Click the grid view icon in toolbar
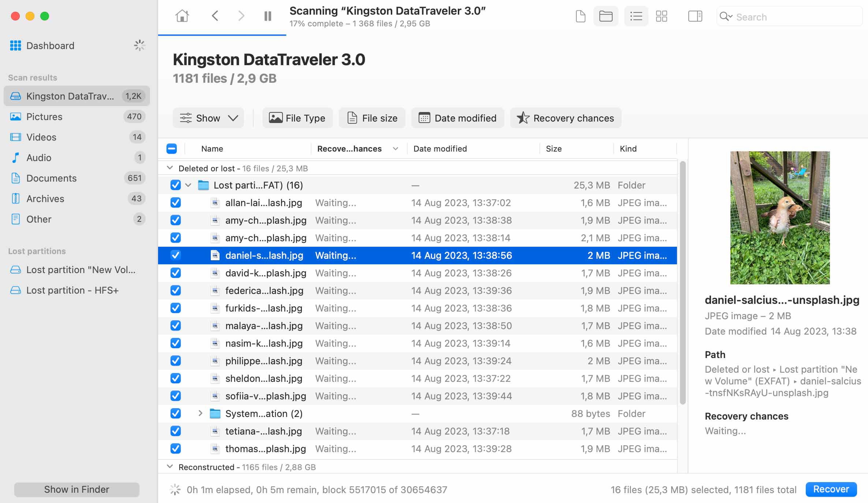This screenshot has width=868, height=503. pyautogui.click(x=662, y=17)
